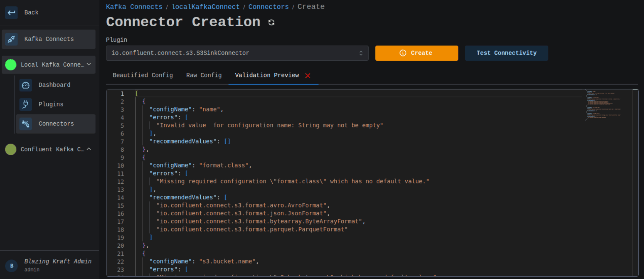Click the admin avatar badge B
The width and height of the screenshot is (644, 279).
click(11, 266)
